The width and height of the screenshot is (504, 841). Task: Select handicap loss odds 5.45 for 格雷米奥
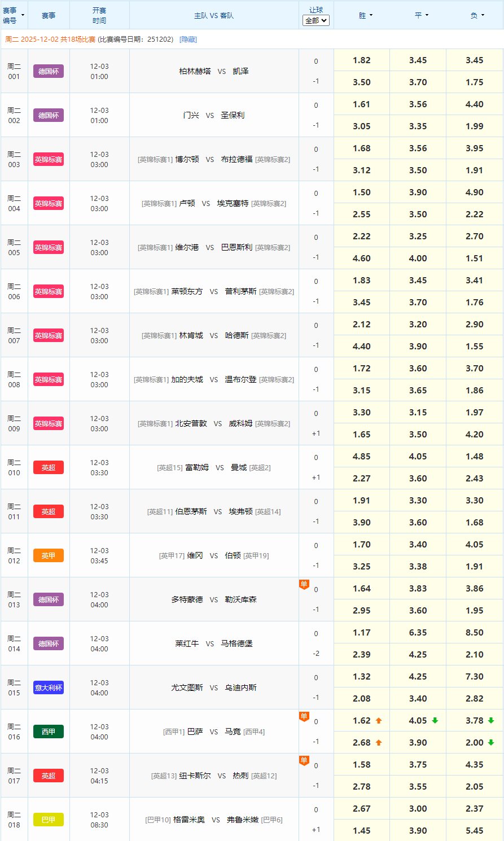pyautogui.click(x=475, y=831)
